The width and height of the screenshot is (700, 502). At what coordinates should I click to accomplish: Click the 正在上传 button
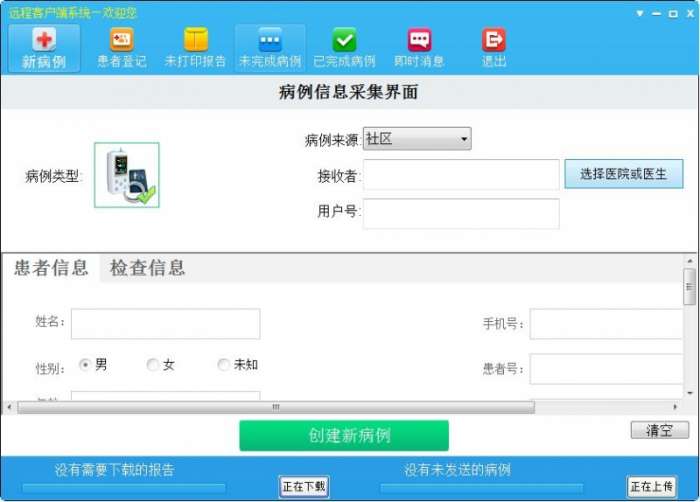coord(652,486)
